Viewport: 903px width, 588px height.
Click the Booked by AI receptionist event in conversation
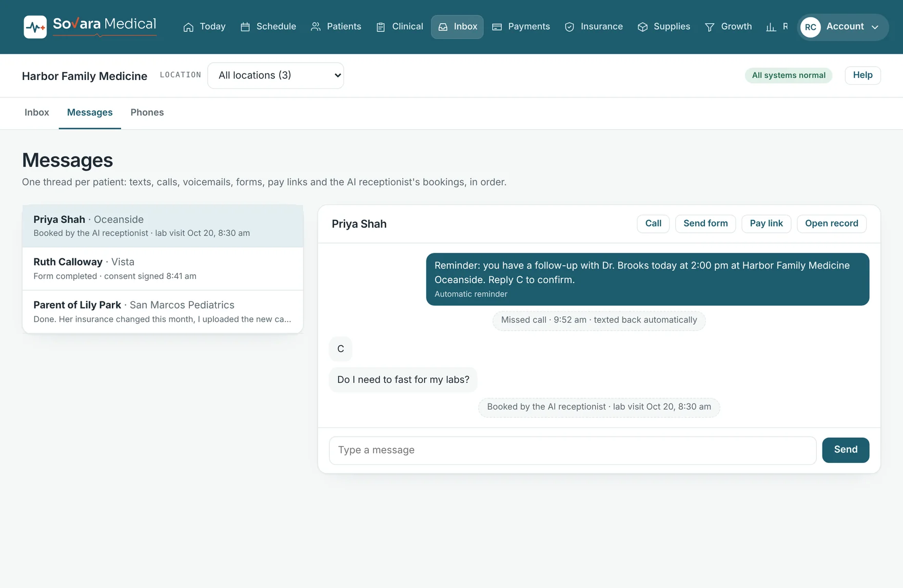click(599, 407)
